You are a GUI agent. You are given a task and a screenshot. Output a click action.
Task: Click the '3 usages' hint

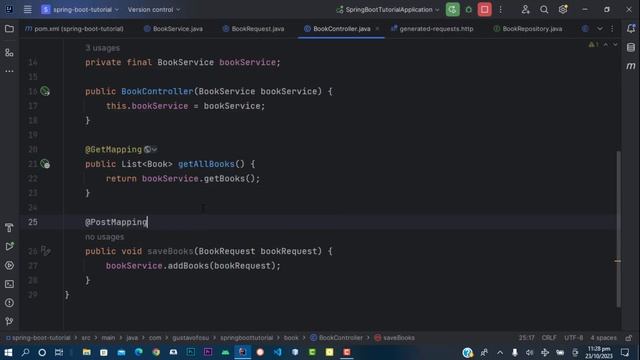(x=102, y=48)
